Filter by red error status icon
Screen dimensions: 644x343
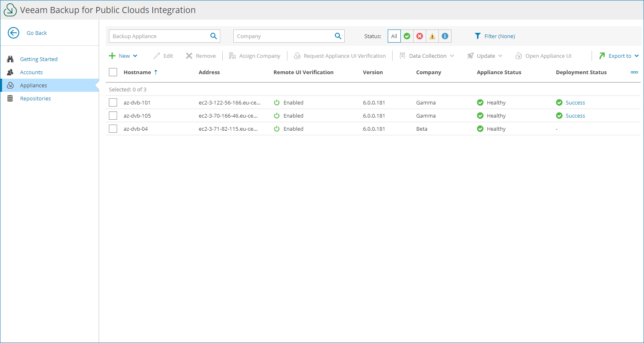coord(420,36)
